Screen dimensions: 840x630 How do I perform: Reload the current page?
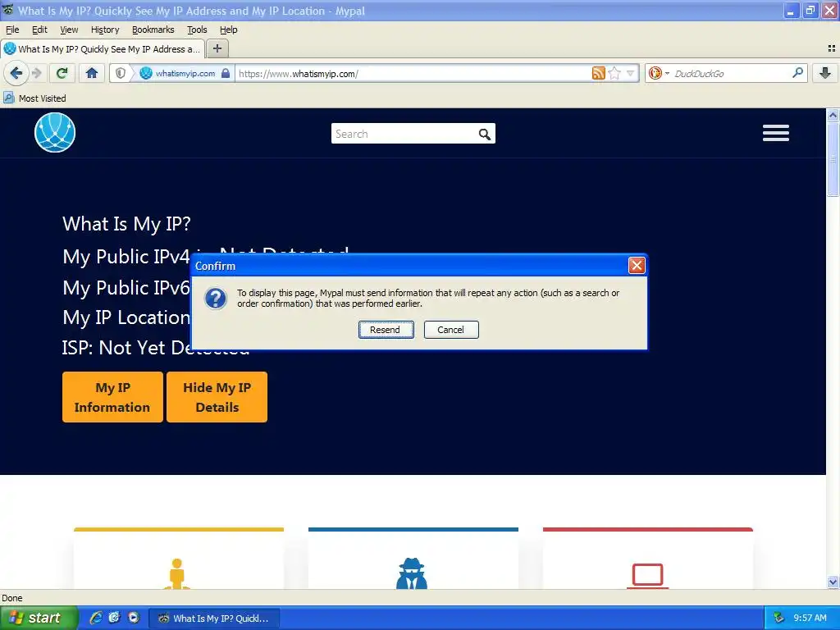click(62, 73)
